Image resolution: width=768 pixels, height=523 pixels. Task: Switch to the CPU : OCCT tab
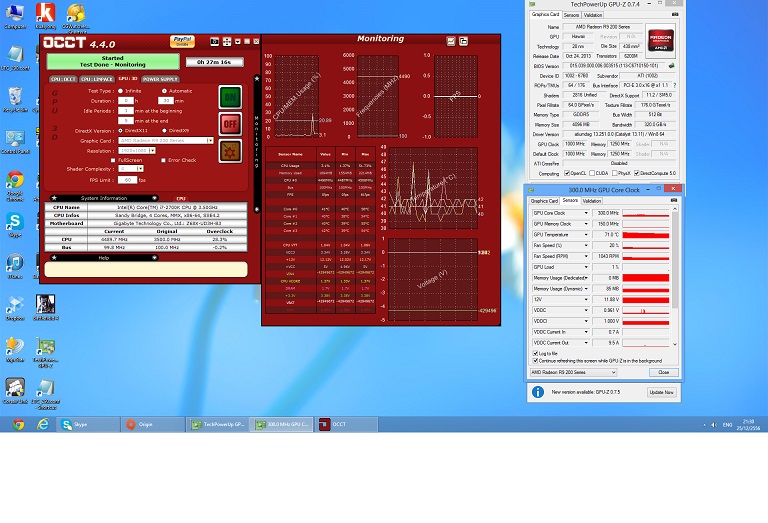point(63,79)
